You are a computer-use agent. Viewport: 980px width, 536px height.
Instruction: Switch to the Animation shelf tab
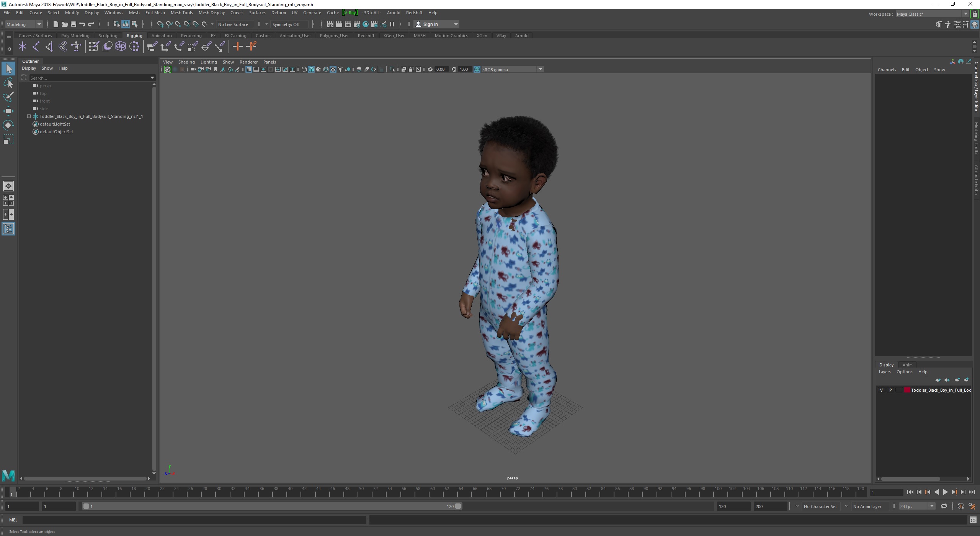pos(162,36)
